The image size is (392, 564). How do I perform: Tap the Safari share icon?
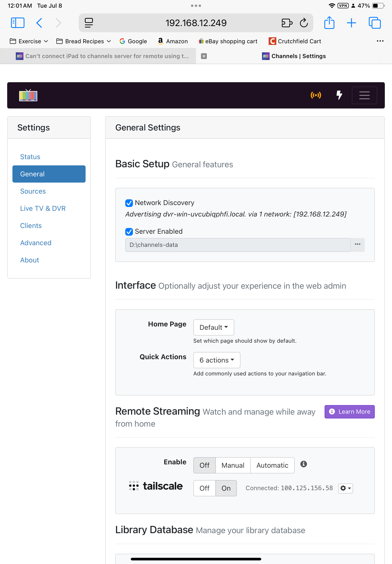click(329, 23)
